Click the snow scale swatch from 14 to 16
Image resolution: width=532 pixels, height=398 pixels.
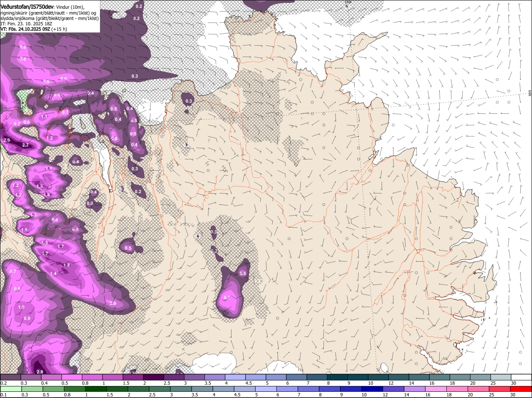click(419, 377)
